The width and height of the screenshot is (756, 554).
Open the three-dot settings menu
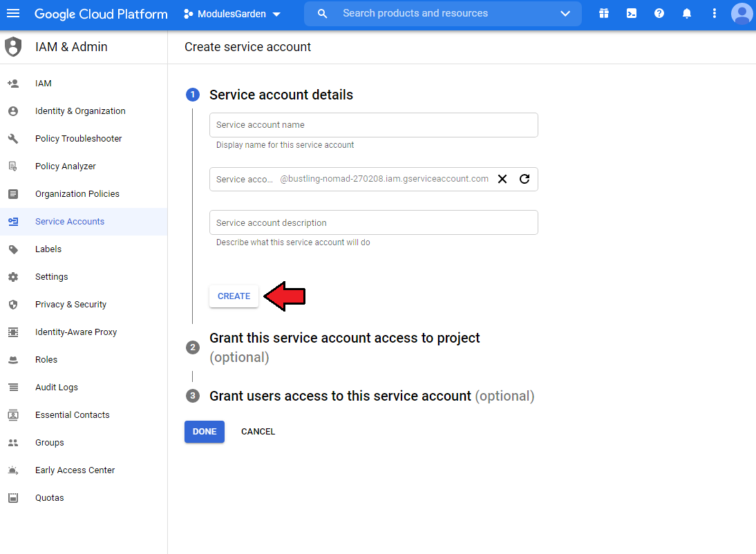714,14
